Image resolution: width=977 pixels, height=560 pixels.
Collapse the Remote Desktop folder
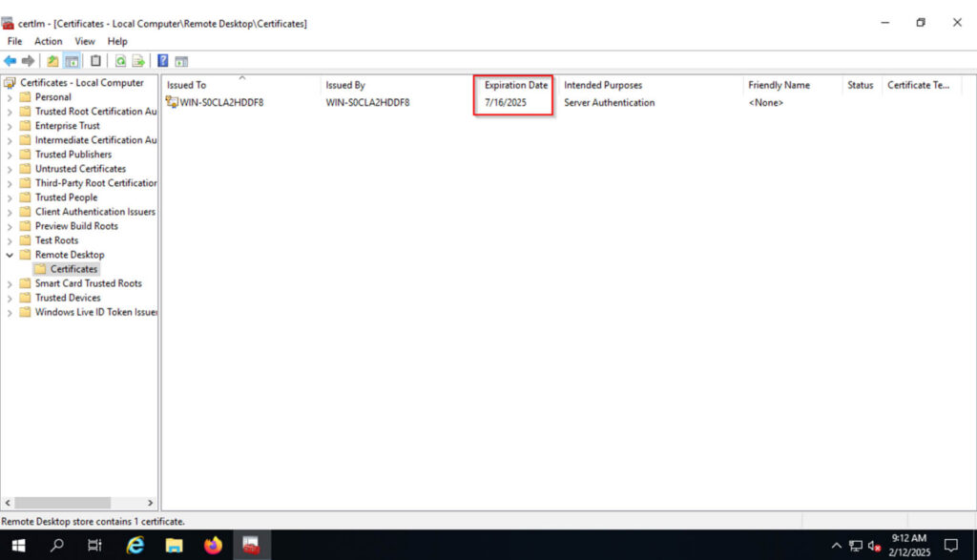[10, 255]
